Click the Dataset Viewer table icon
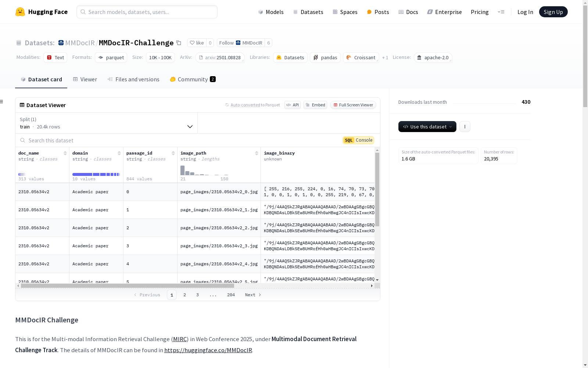 coord(22,105)
